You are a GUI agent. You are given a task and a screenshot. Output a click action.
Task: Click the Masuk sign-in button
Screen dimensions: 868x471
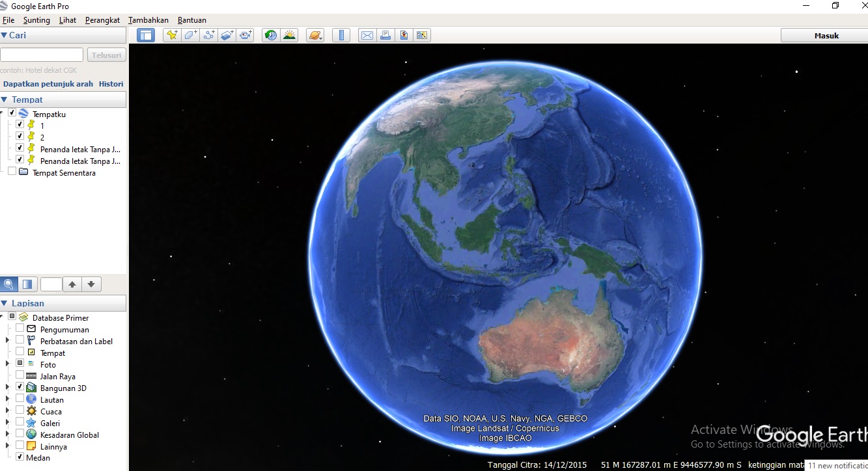[826, 36]
